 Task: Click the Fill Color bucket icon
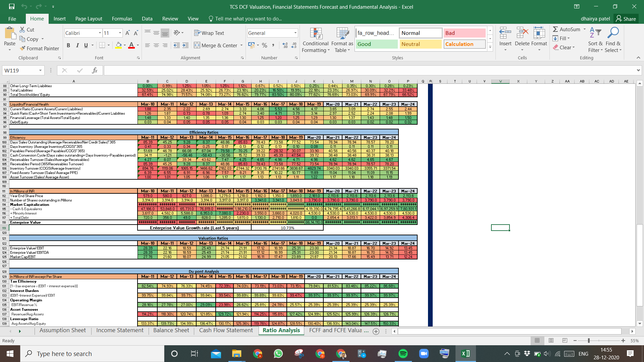(x=118, y=45)
